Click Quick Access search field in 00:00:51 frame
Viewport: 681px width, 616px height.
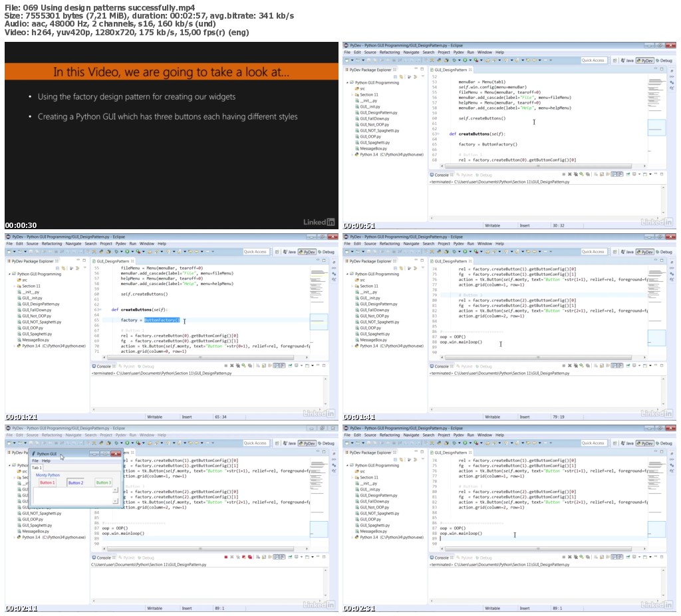pyautogui.click(x=593, y=60)
